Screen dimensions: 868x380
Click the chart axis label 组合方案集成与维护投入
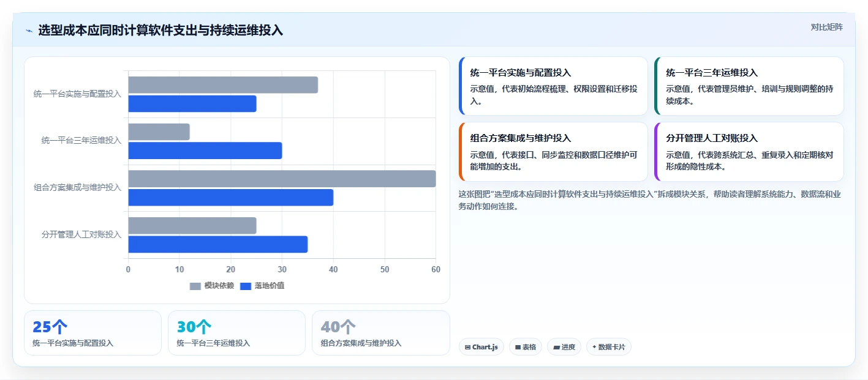pos(77,187)
